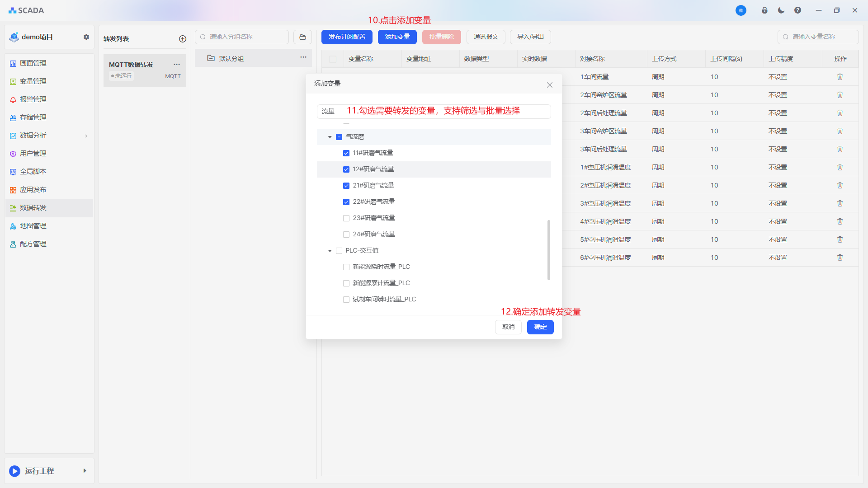Click the new group folder icon
868x488 pixels.
click(302, 37)
